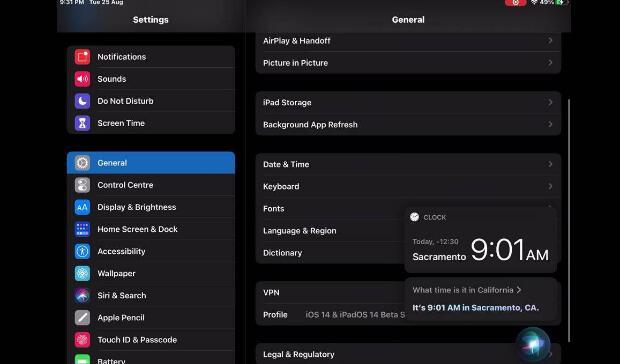Screen dimensions: 620x364
Task: Expand the AirPlay & Handoff chevron
Action: tap(550, 41)
